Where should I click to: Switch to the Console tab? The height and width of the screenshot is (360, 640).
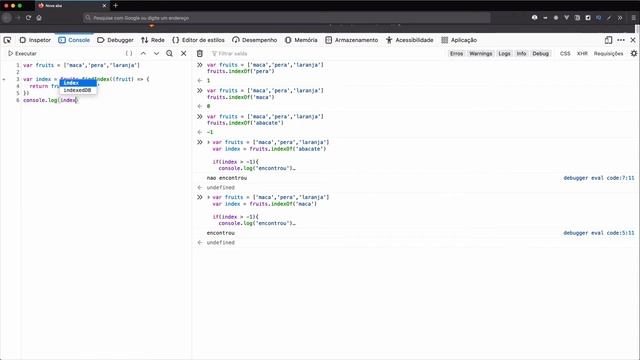74,40
